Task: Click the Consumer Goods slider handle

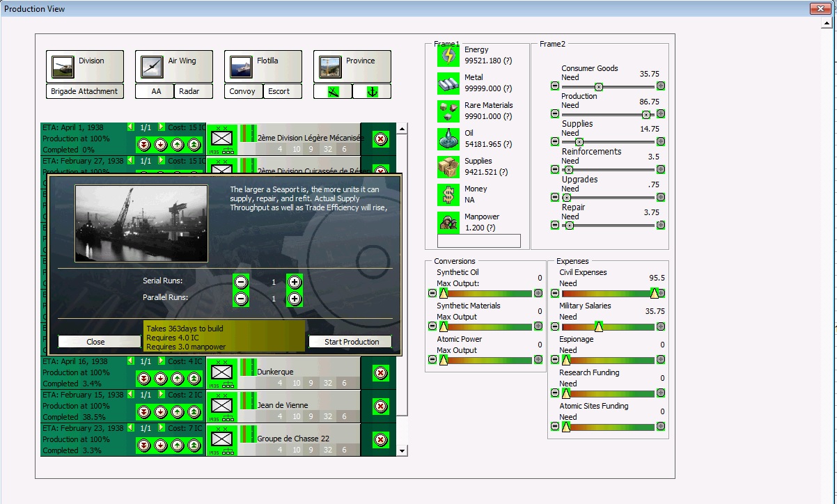Action: [x=598, y=86]
